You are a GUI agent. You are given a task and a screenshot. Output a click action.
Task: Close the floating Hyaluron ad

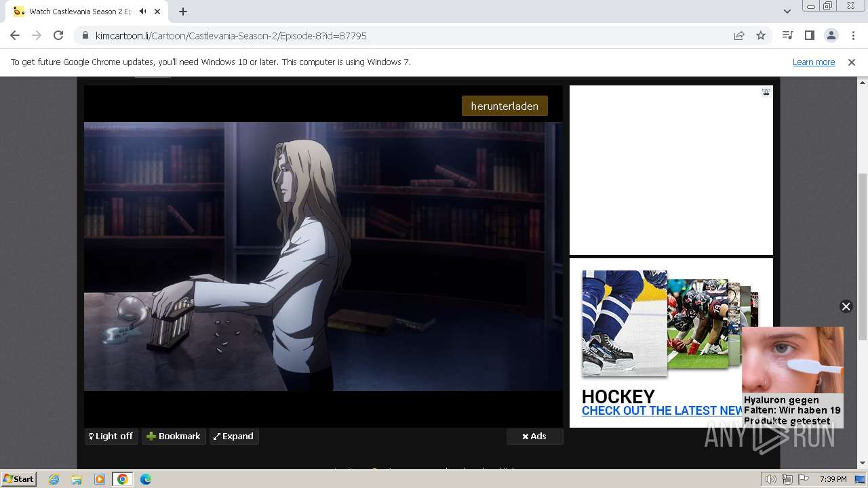point(846,306)
